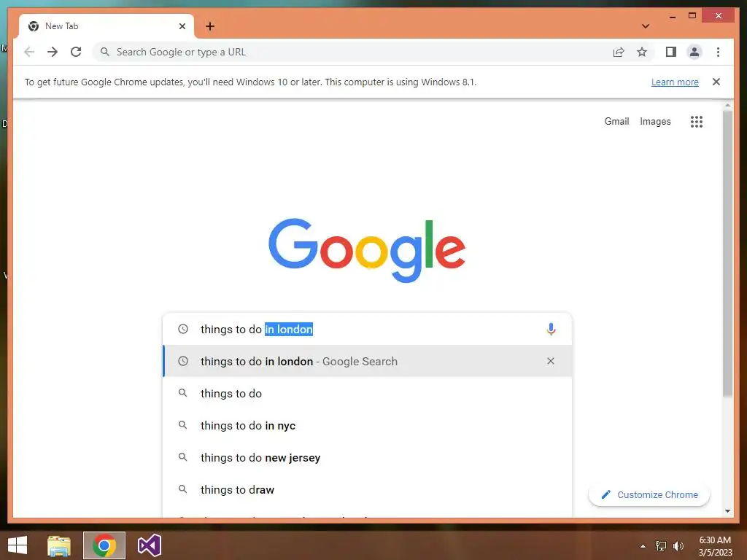Click the Chrome taskbar icon
Screen dimensions: 747x560
(x=104, y=545)
